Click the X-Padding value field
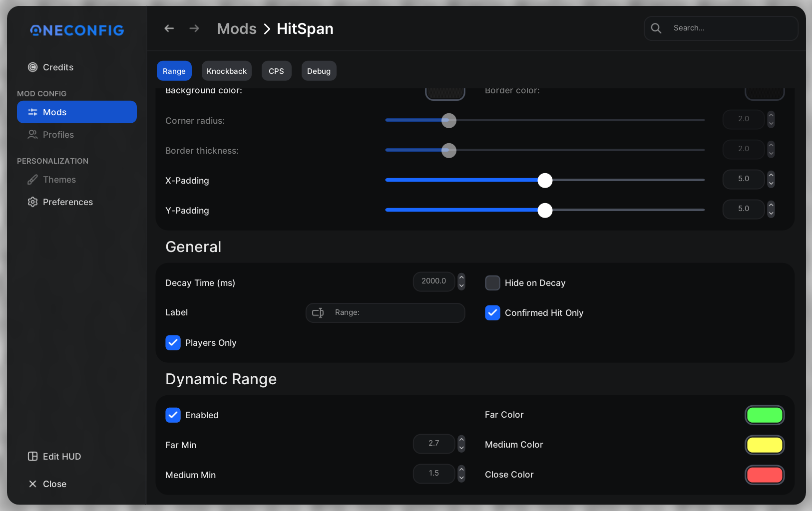Screen dimensions: 812x511 (744, 179)
